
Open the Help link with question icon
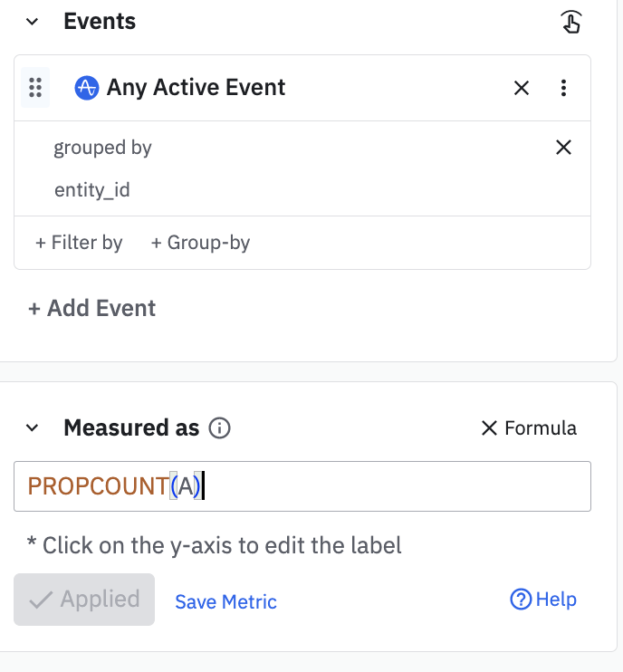(x=543, y=600)
